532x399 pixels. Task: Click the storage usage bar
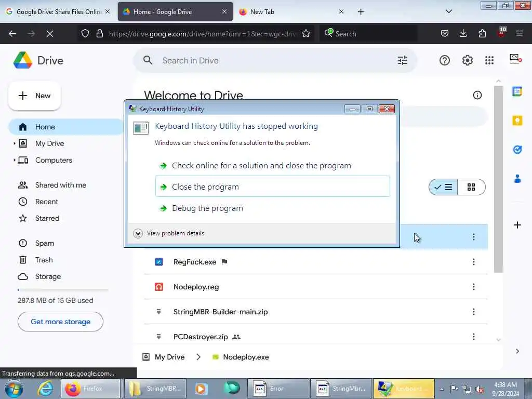pyautogui.click(x=63, y=290)
